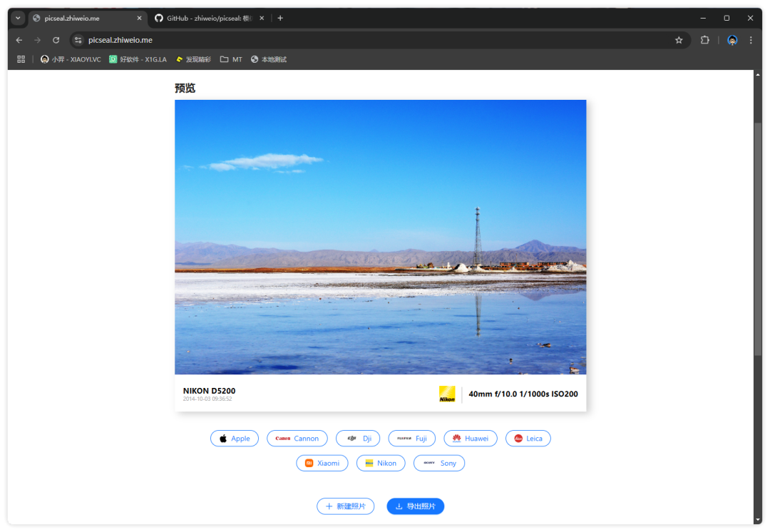This screenshot has height=532, width=770.
Task: Click the Nikon logo in the watermark bar
Action: coord(447,394)
